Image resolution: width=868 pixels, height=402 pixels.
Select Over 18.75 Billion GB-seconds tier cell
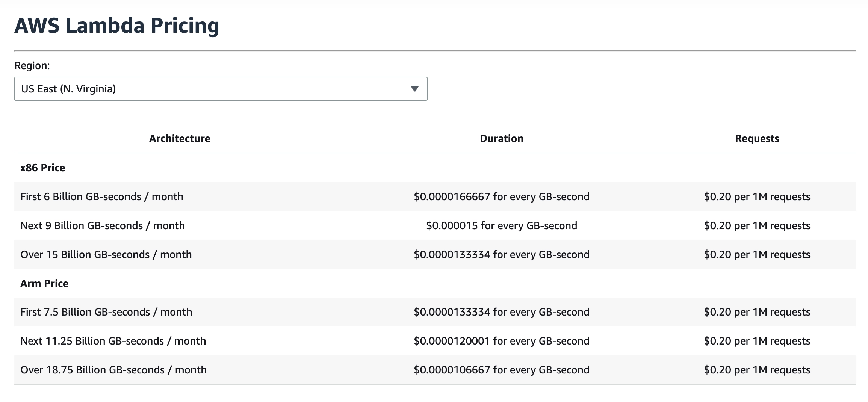[113, 370]
